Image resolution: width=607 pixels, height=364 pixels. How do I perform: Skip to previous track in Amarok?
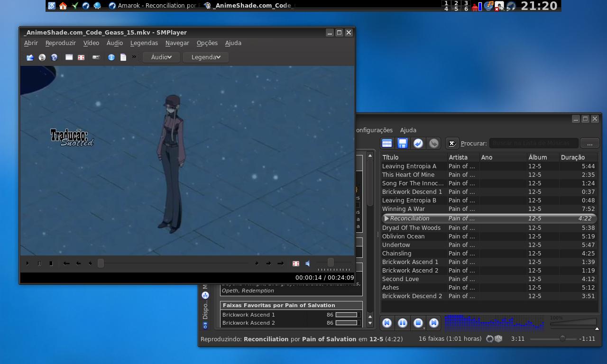pyautogui.click(x=387, y=323)
